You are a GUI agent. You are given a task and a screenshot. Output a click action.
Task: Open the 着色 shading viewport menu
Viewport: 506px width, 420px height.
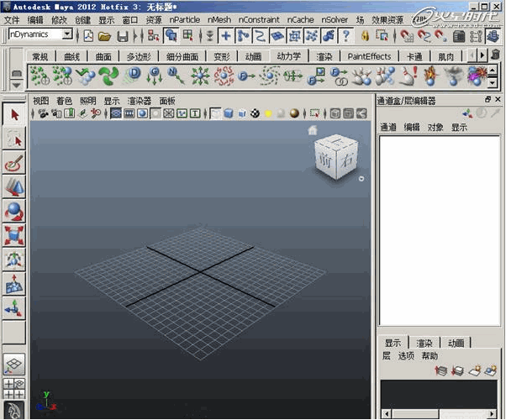pos(65,100)
